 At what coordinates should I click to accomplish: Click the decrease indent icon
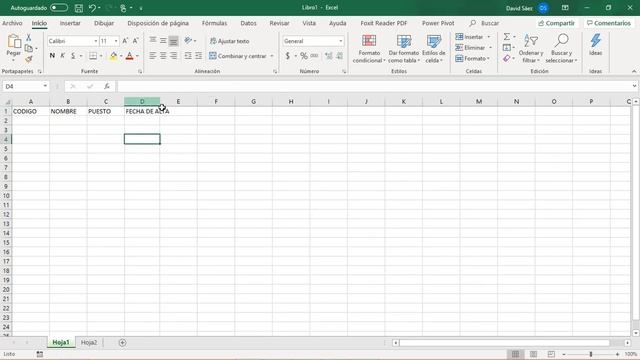pos(188,56)
